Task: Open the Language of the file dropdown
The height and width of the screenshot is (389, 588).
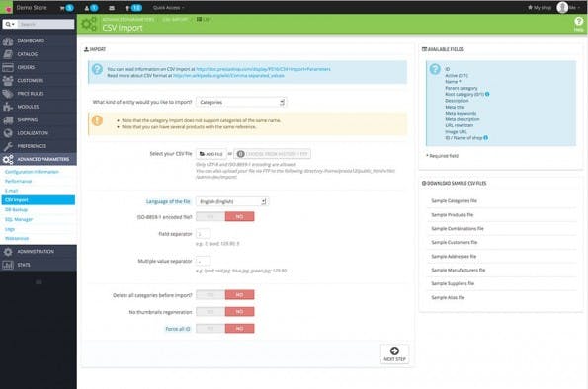Action: pyautogui.click(x=232, y=201)
